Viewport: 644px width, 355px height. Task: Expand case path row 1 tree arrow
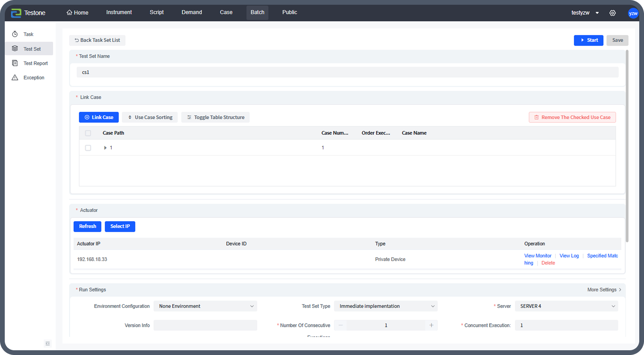pyautogui.click(x=105, y=148)
